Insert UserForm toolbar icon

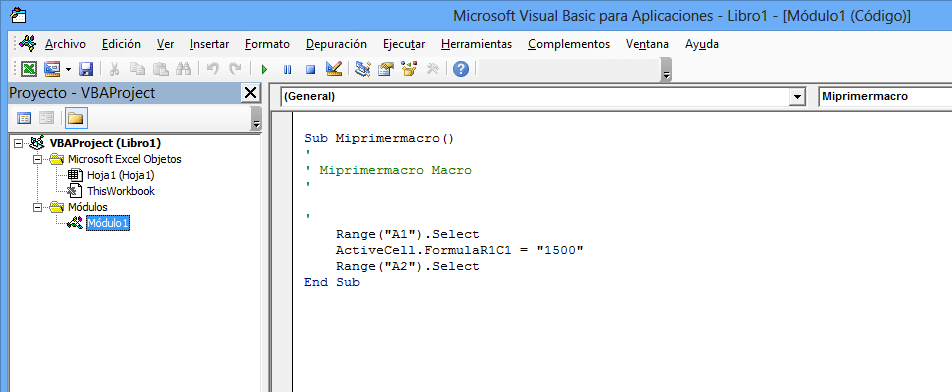(52, 69)
